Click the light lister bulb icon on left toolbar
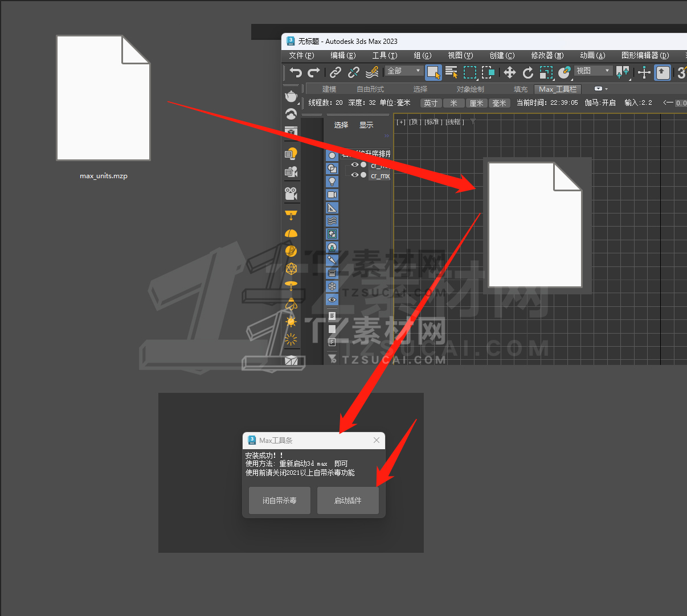The image size is (687, 616). (x=291, y=153)
